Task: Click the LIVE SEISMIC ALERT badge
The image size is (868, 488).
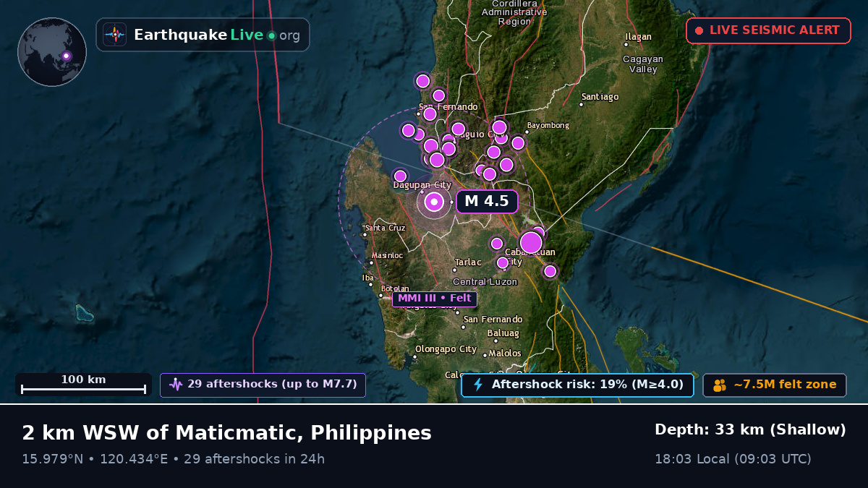Action: click(x=768, y=30)
